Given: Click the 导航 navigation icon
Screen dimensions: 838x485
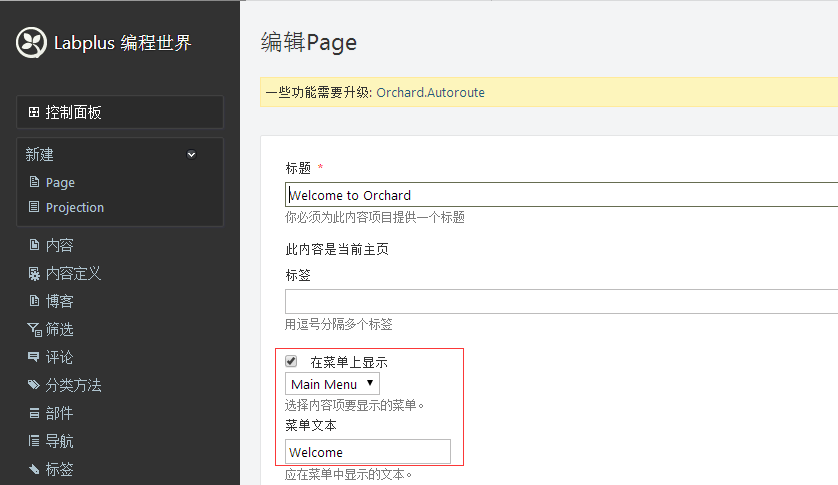Looking at the screenshot, I should [x=34, y=441].
